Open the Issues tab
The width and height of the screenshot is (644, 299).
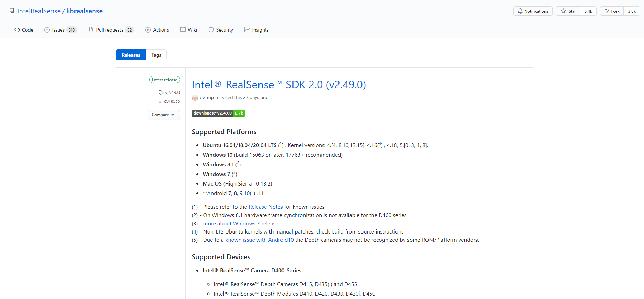60,30
